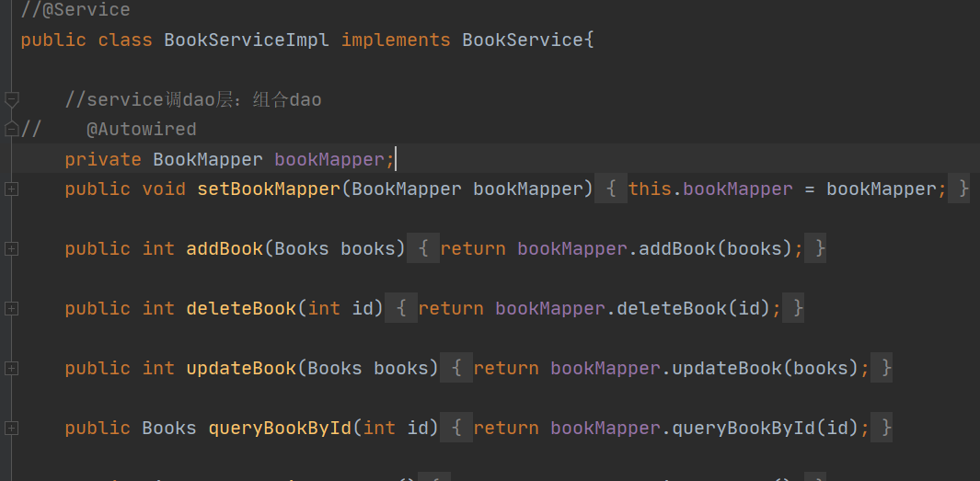Expand the folded addBook method

11,249
